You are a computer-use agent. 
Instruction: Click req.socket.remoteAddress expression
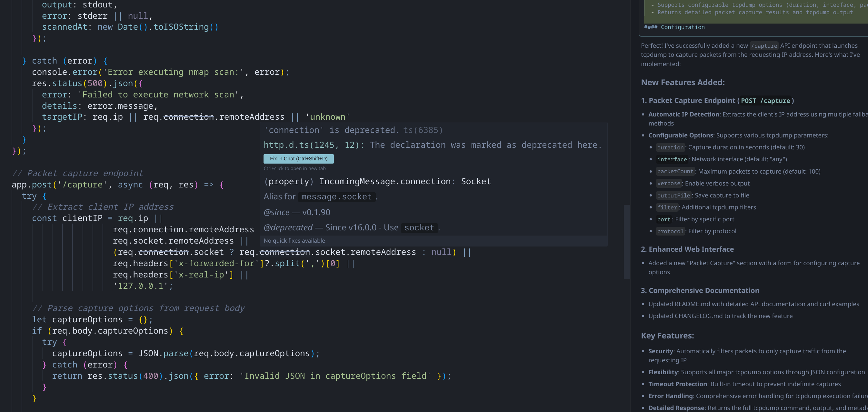click(173, 241)
